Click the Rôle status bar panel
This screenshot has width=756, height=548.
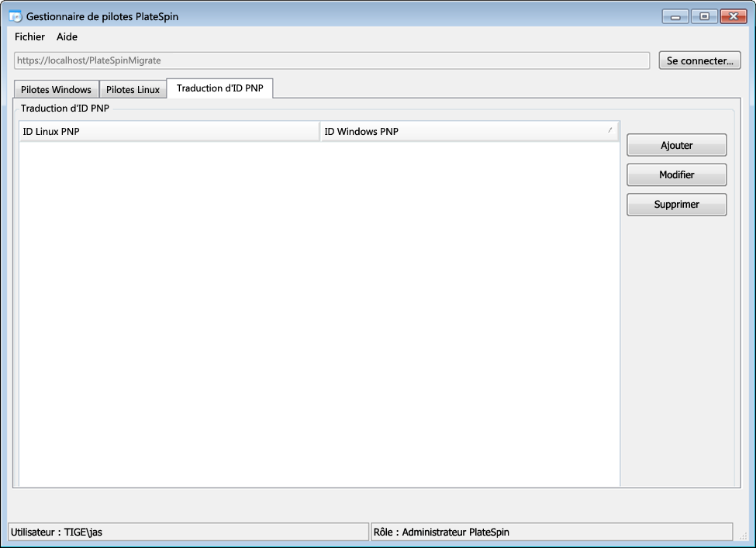(551, 532)
